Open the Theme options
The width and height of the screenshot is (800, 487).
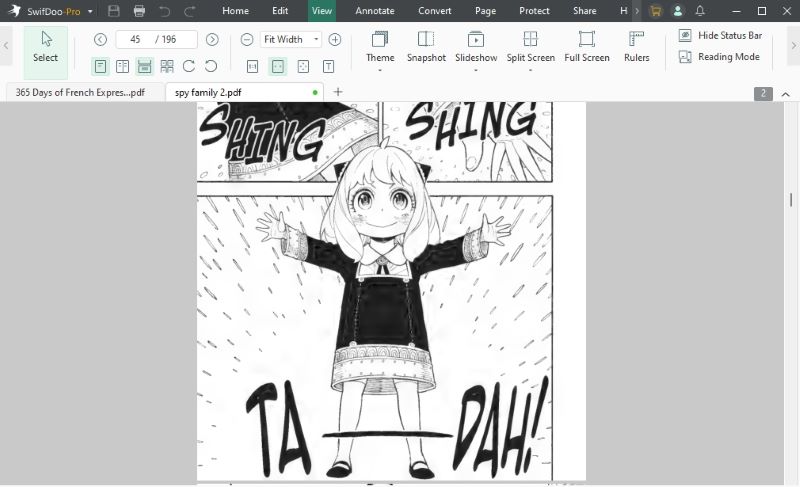[x=380, y=46]
